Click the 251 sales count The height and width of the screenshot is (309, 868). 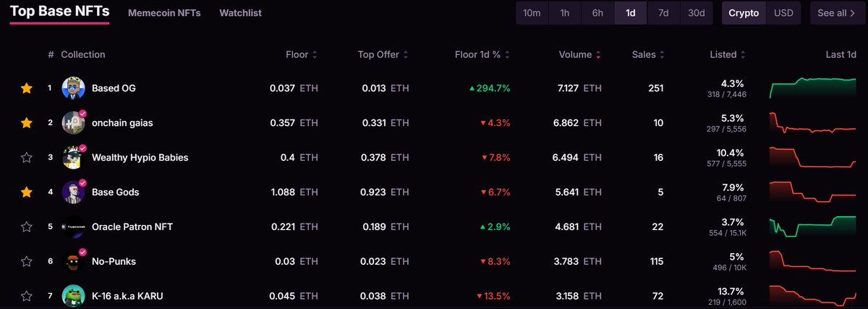(x=656, y=88)
